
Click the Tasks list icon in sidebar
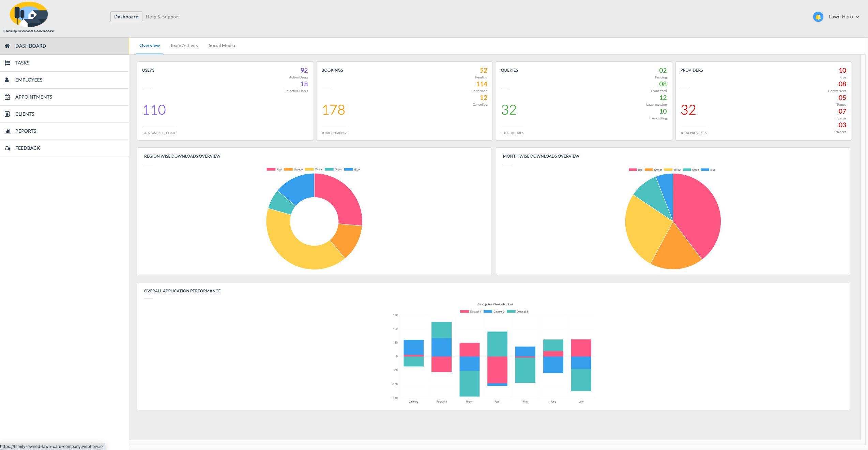tap(7, 63)
